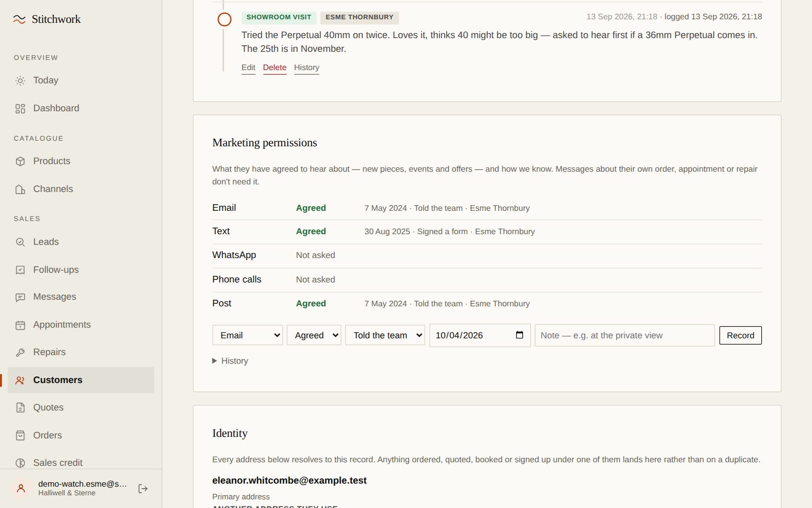The height and width of the screenshot is (508, 812).
Task: Click the Appointments calendar icon
Action: pyautogui.click(x=20, y=325)
